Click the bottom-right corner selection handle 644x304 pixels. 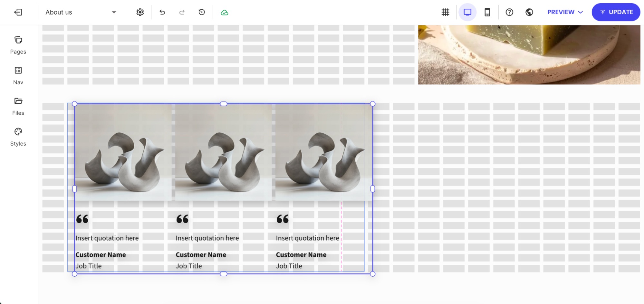click(373, 274)
